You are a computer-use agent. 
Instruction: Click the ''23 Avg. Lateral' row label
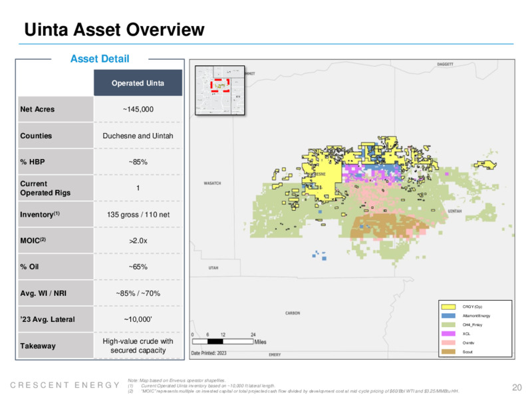[47, 319]
